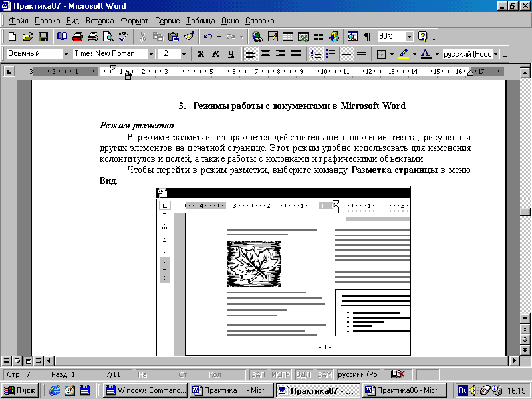Create a new blank document
Screen dimensions: 532x399
point(12,37)
